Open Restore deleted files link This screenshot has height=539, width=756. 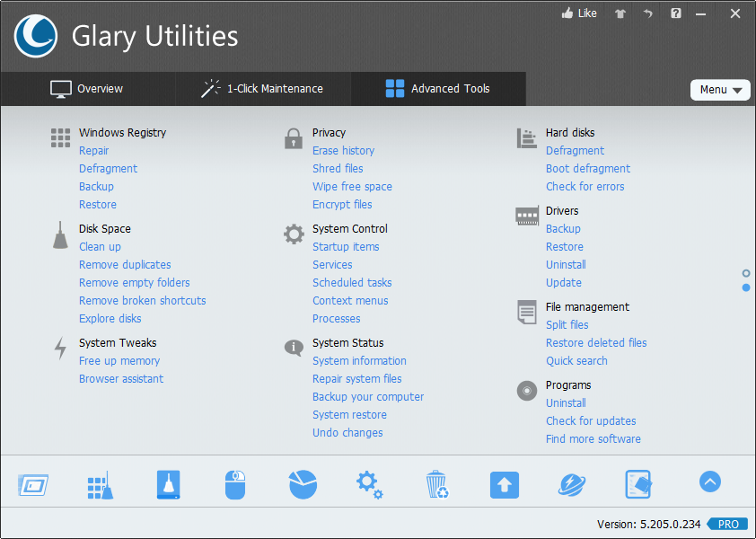point(596,343)
